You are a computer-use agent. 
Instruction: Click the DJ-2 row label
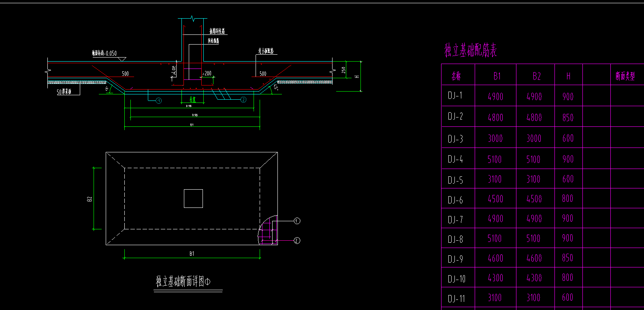pyautogui.click(x=455, y=116)
